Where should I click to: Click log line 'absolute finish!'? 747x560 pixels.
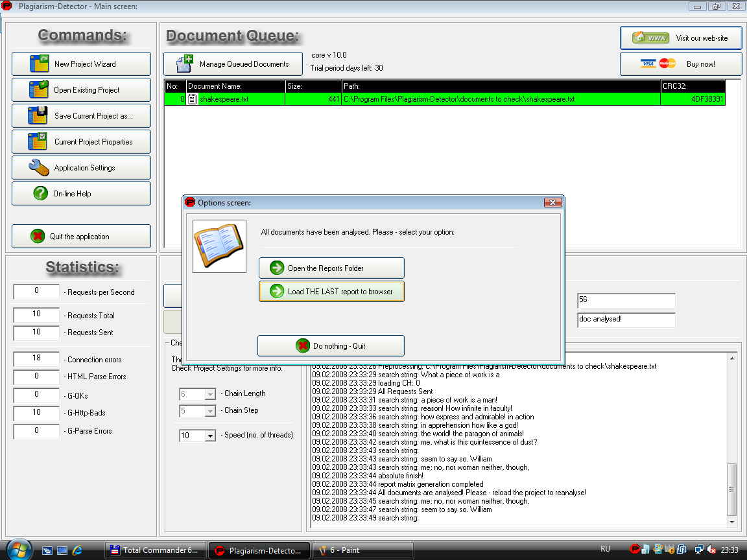tap(368, 476)
